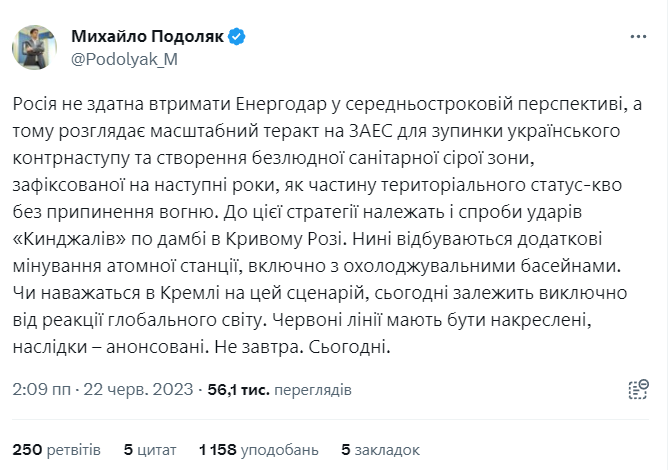Show the 250 ретвітів list
Viewport: 668px width, 470px height.
click(61, 448)
